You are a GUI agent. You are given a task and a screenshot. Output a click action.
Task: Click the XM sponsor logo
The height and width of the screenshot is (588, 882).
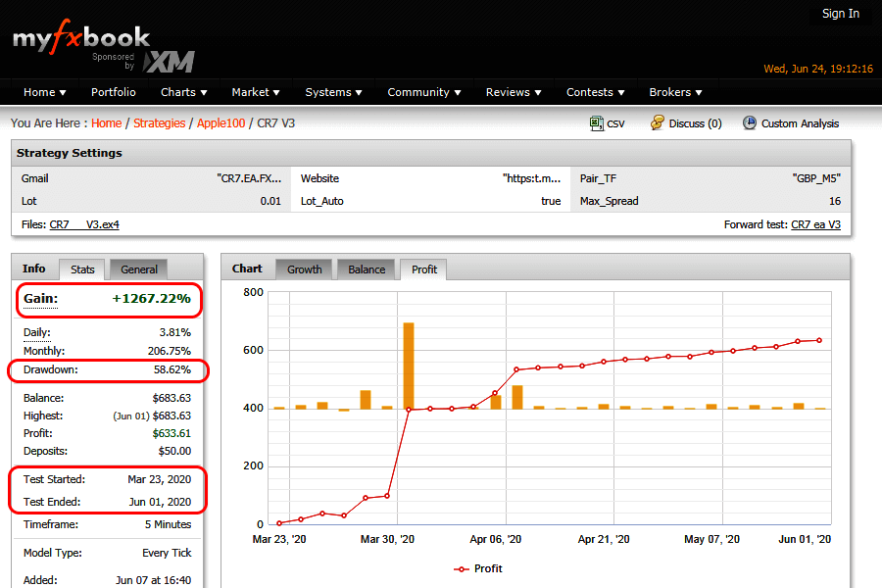(x=169, y=62)
